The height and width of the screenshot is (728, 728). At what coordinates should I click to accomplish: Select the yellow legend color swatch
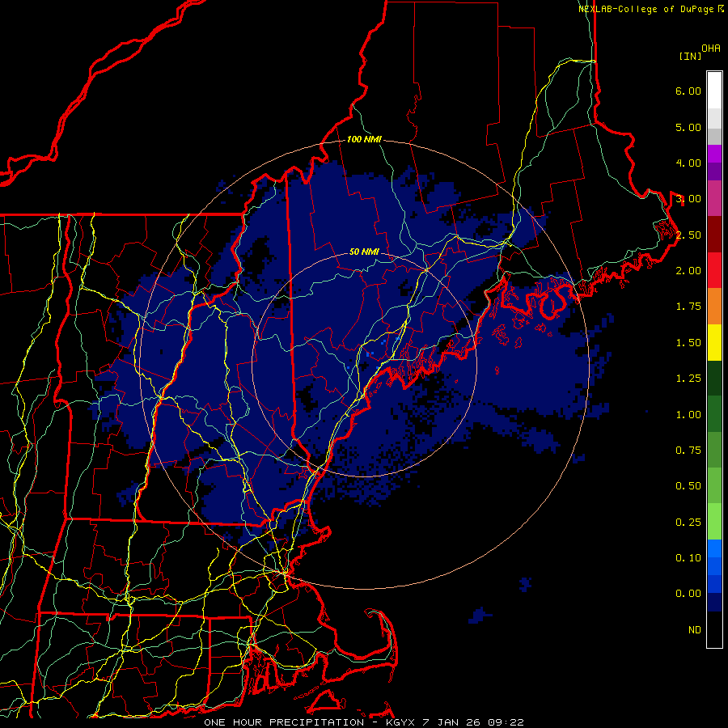coord(714,342)
